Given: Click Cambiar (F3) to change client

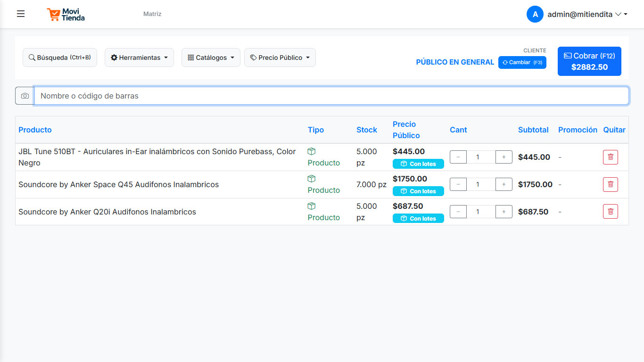Looking at the screenshot, I should 522,63.
